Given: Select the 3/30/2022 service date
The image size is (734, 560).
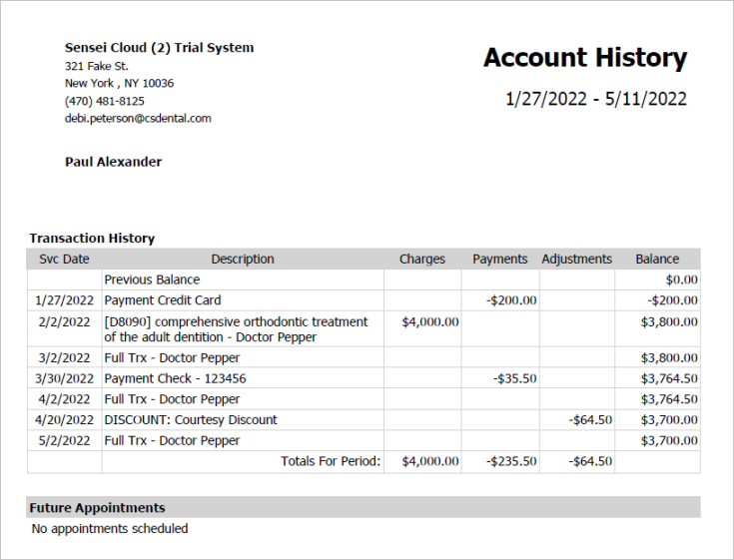Looking at the screenshot, I should point(64,378).
